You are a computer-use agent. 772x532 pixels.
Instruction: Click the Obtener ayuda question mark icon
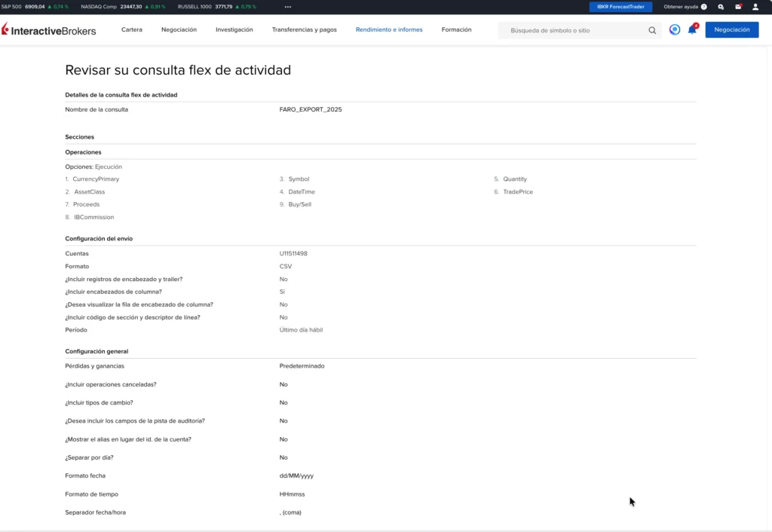tap(704, 7)
